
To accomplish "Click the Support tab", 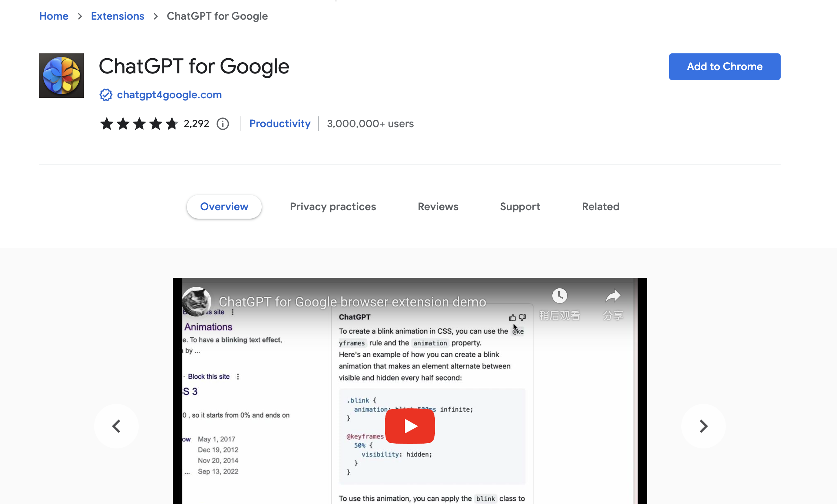I will tap(520, 206).
